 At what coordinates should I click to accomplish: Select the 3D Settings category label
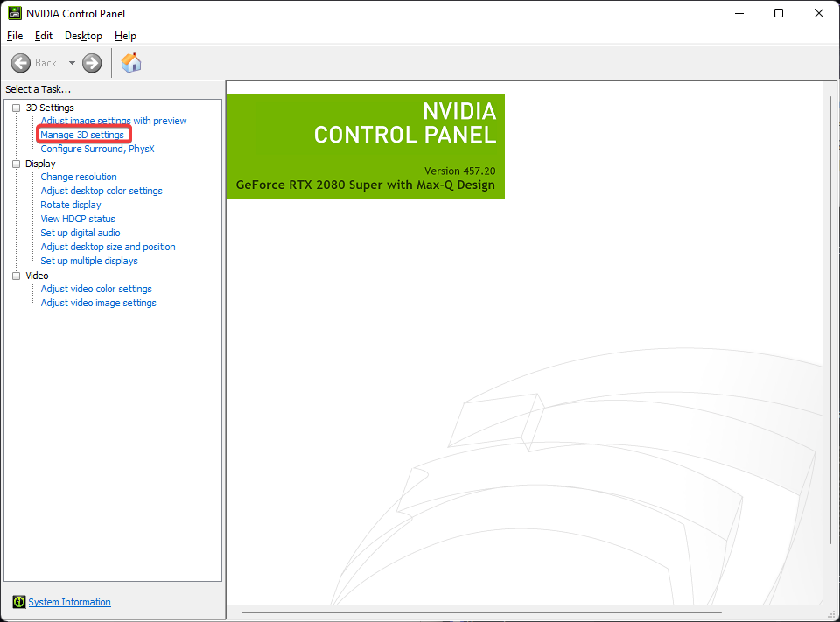(x=50, y=108)
